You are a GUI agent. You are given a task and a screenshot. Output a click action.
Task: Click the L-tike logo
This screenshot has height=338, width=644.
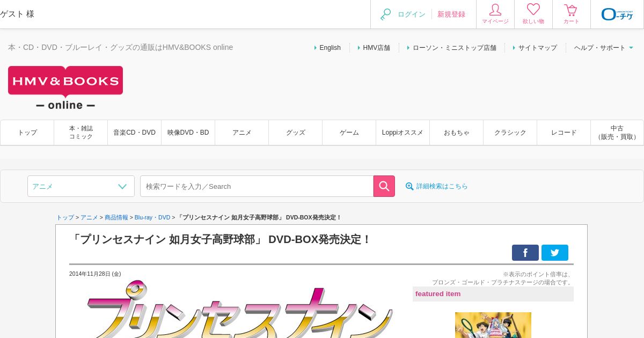(617, 14)
